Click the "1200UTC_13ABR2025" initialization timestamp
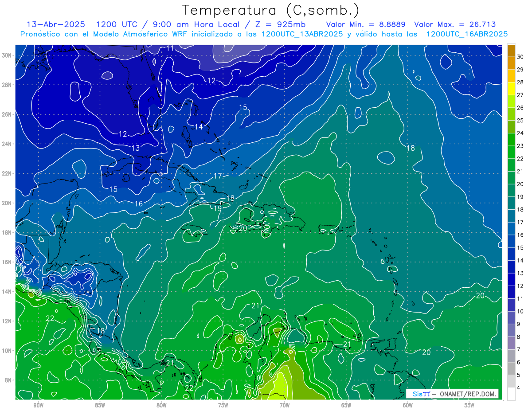Viewport: 532px width, 411px height. [302, 34]
